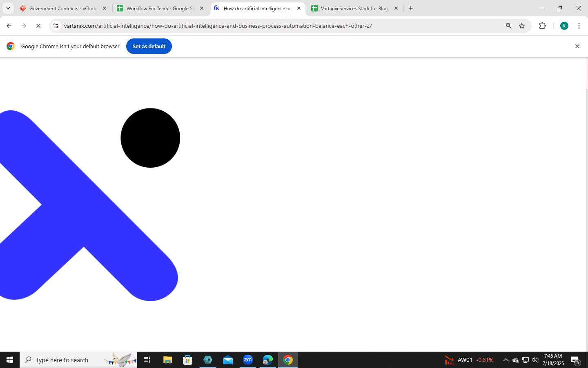Image resolution: width=588 pixels, height=368 pixels.
Task: Click the Set as default button
Action: pyautogui.click(x=149, y=46)
